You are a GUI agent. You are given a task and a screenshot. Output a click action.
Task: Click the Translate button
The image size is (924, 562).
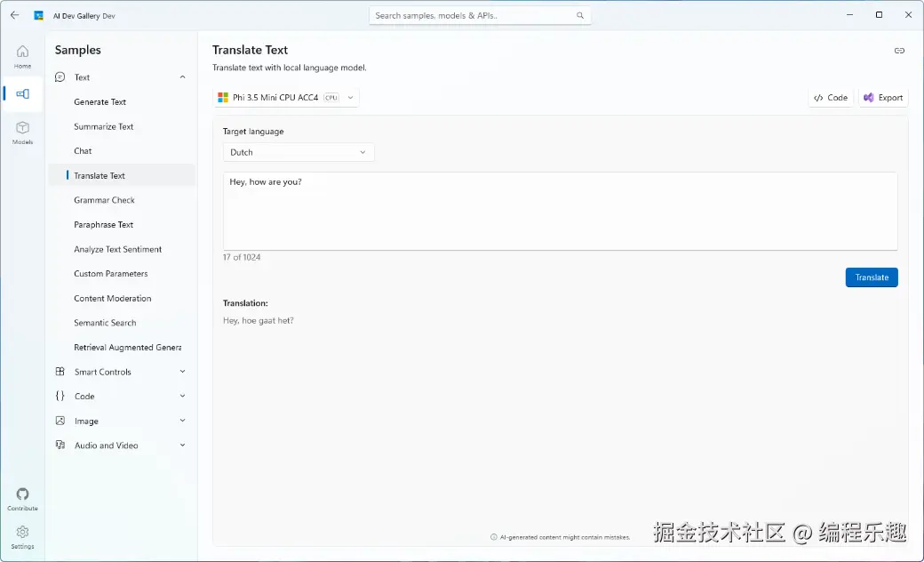(871, 277)
